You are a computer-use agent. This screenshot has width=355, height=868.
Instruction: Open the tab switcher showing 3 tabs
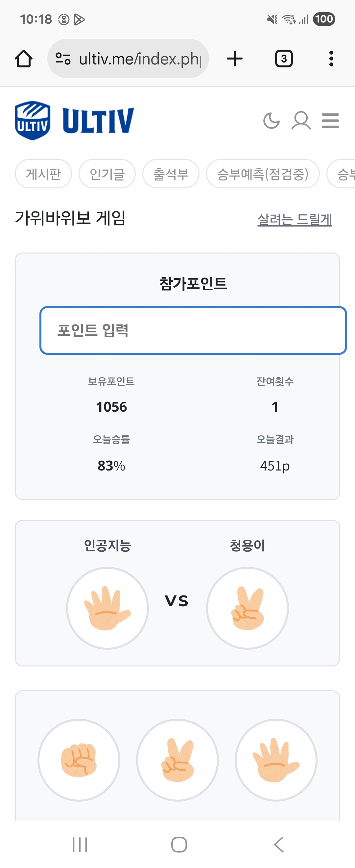click(284, 59)
